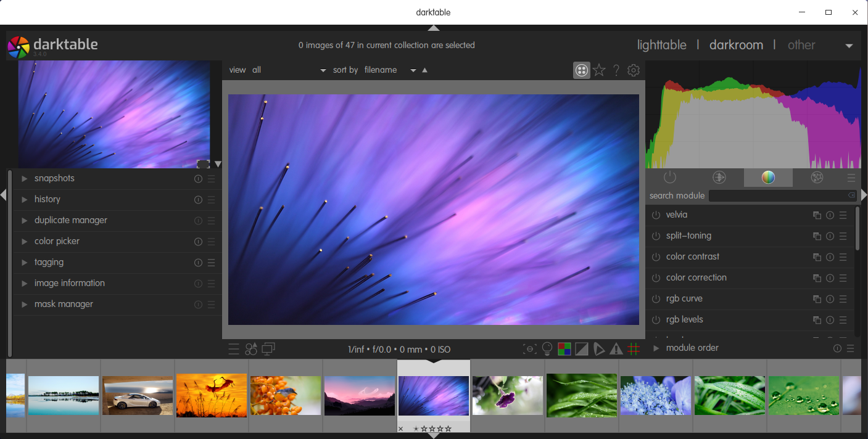The width and height of the screenshot is (868, 439).
Task: Open the sort by filename dropdown
Action: pyautogui.click(x=390, y=70)
